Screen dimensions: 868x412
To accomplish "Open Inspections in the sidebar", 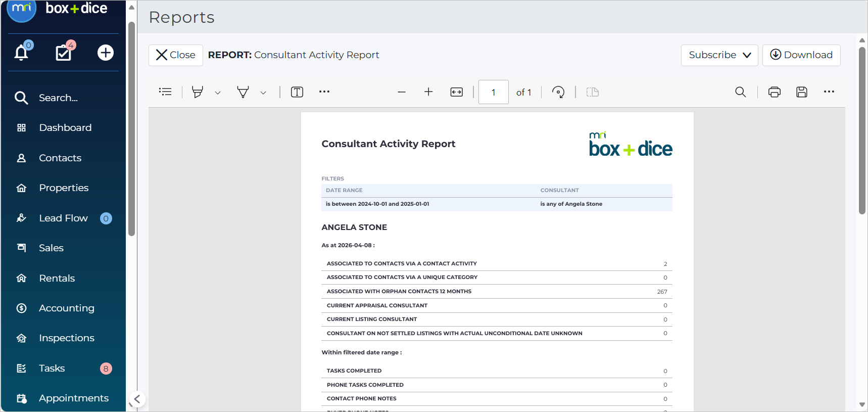I will tap(67, 338).
